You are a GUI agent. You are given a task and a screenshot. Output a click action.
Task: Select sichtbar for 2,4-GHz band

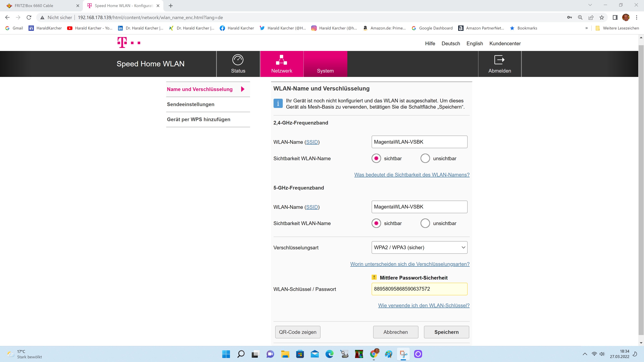[376, 158]
